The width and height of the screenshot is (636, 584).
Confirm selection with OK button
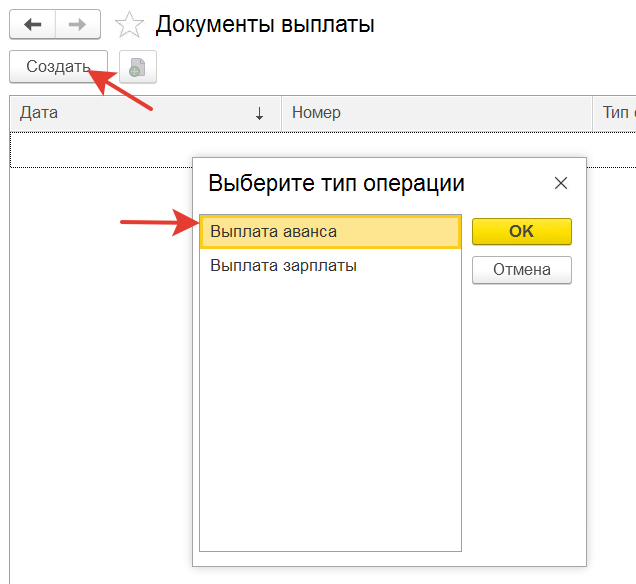point(522,231)
